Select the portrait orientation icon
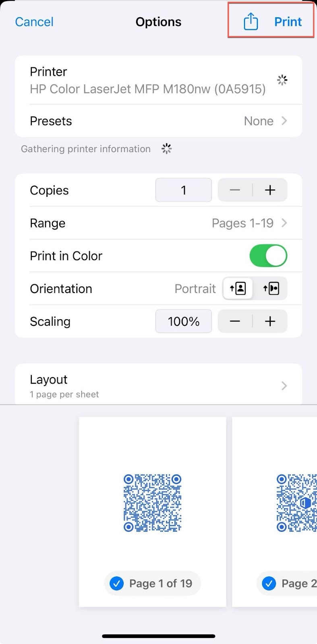The image size is (317, 644). coord(238,288)
